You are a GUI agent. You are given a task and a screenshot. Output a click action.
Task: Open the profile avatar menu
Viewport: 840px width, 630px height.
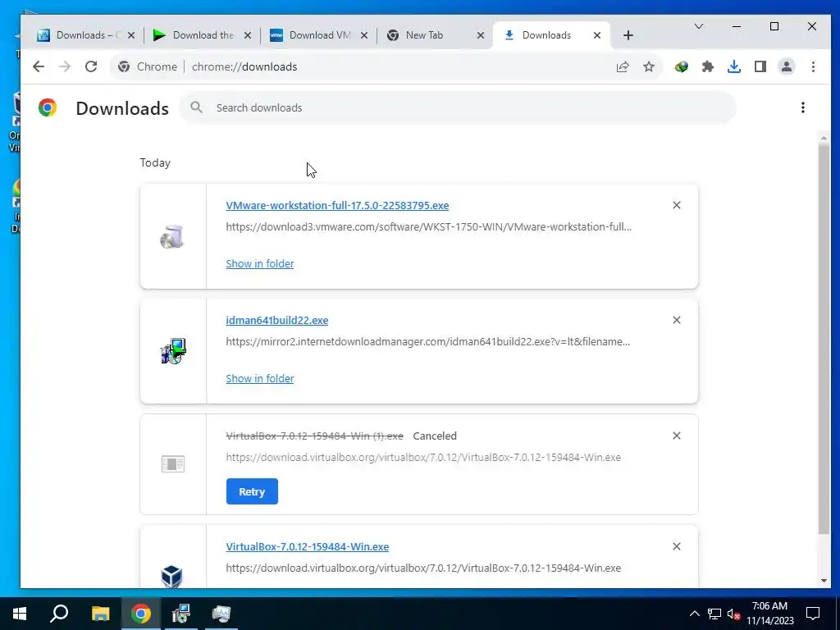787,66
